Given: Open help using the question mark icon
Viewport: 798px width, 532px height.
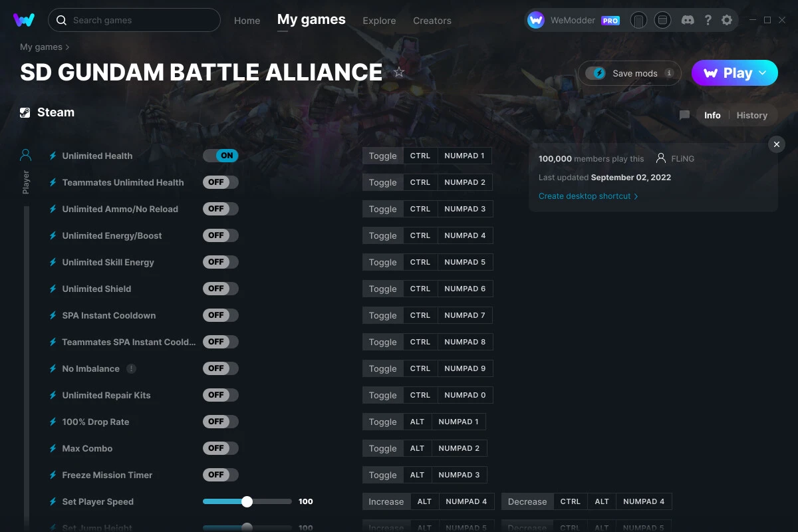Looking at the screenshot, I should point(708,20).
